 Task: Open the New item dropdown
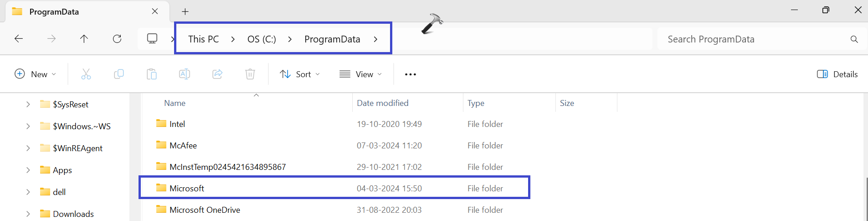pyautogui.click(x=36, y=74)
